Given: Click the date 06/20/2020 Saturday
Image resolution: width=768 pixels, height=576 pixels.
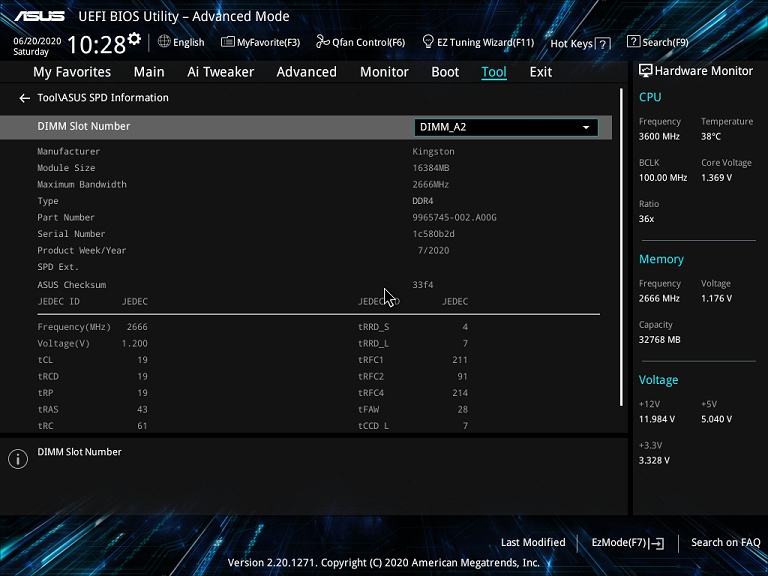Looking at the screenshot, I should 37,46.
